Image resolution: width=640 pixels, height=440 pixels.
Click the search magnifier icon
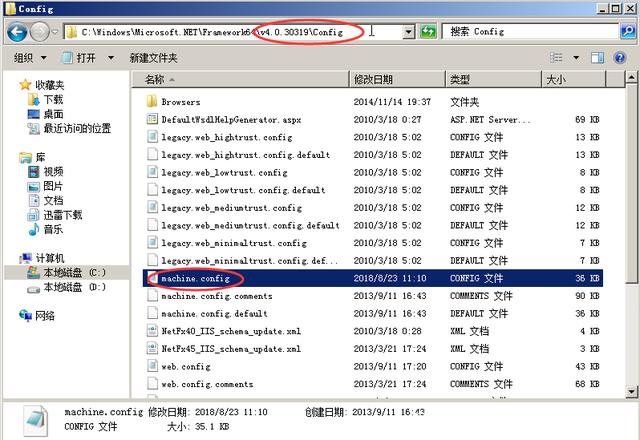[627, 31]
